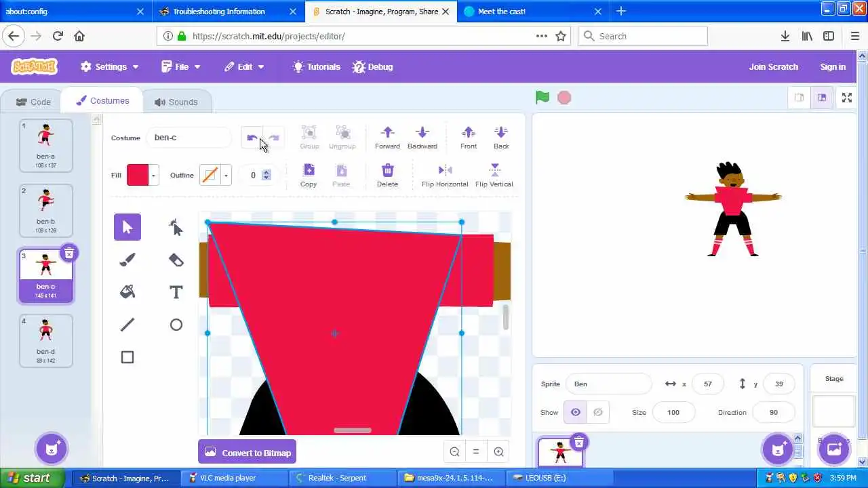Image resolution: width=868 pixels, height=488 pixels.
Task: Switch to the Sounds tab
Action: click(176, 102)
